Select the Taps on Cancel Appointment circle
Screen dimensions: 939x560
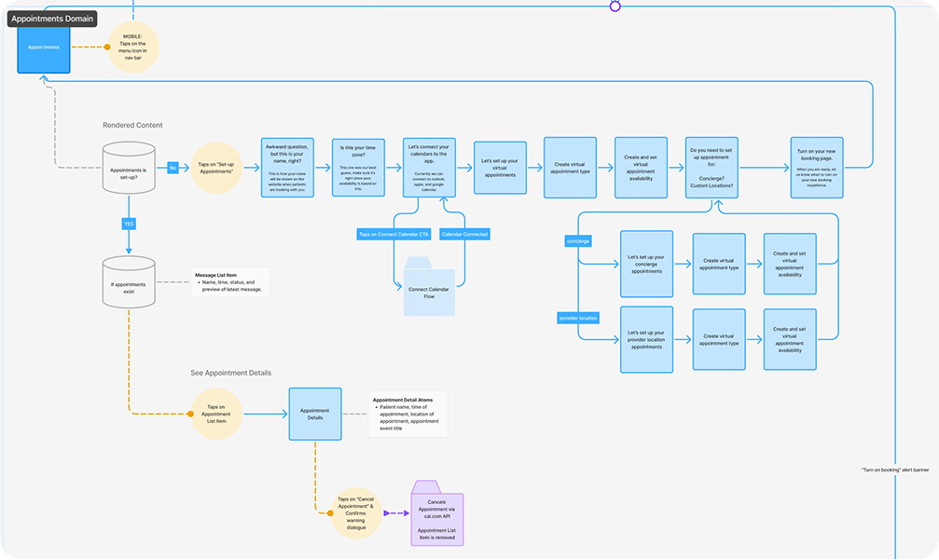[x=355, y=512]
